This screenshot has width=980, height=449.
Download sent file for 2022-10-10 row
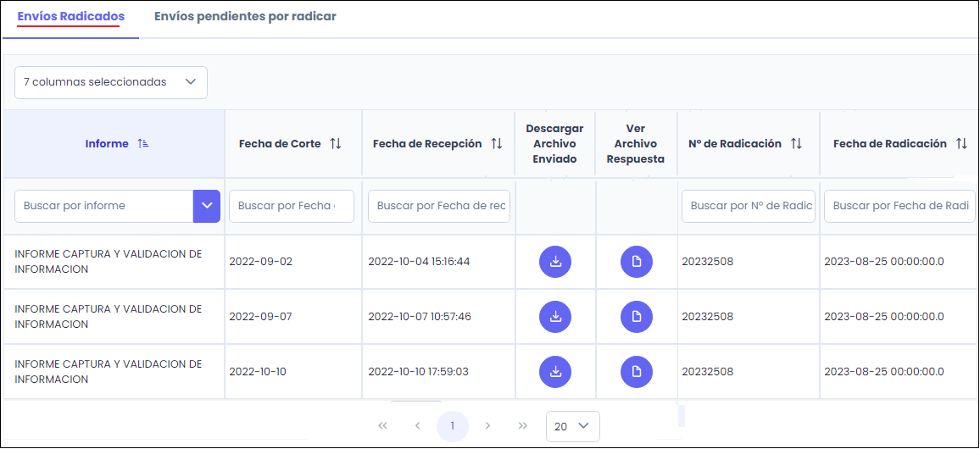(x=555, y=371)
